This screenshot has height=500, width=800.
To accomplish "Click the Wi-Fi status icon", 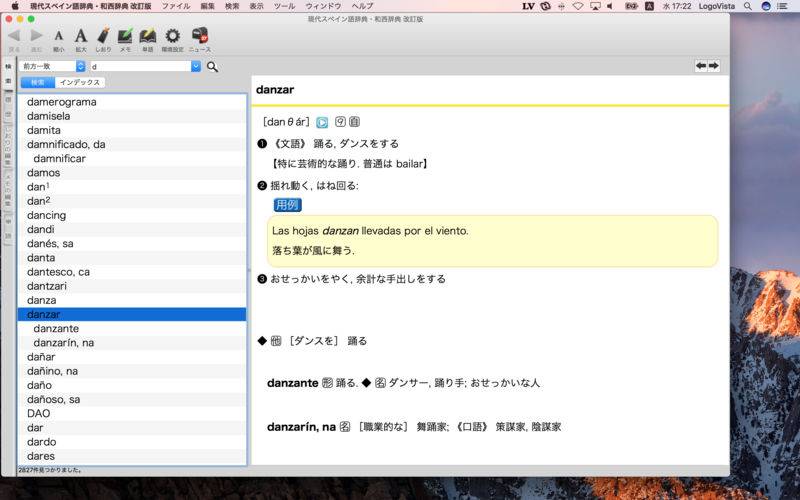I will [578, 6].
